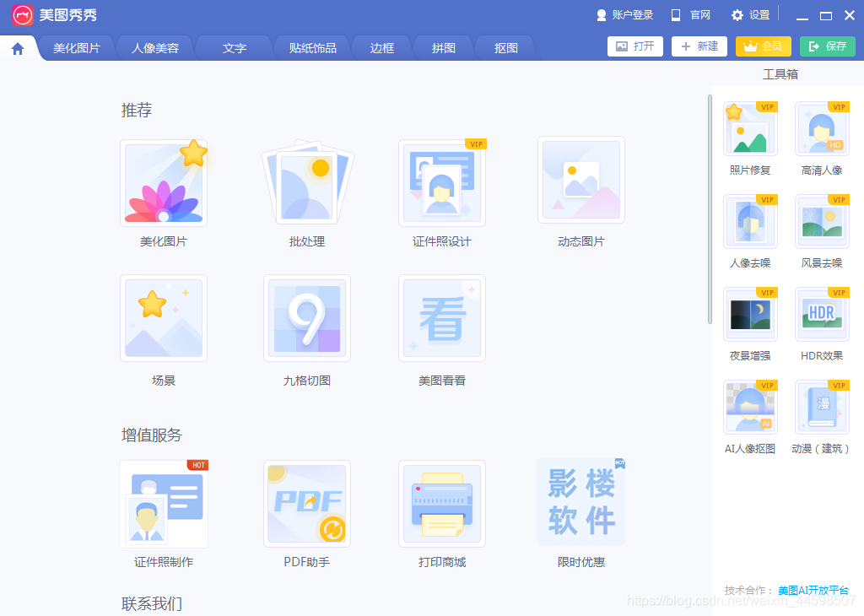
Task: Switch to the 边框 tab
Action: tap(382, 48)
